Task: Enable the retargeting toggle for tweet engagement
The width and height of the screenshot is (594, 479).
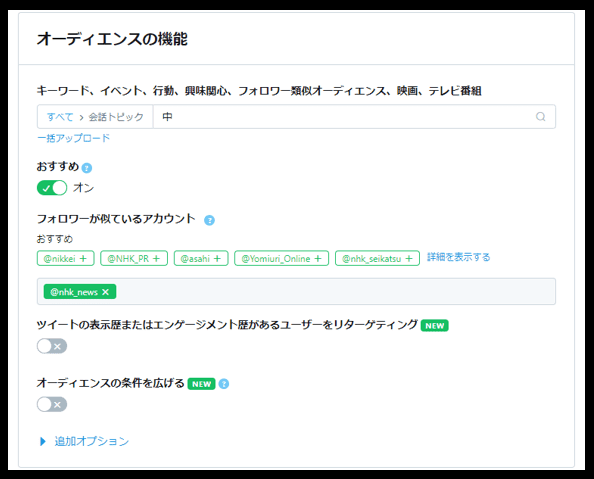Action: pyautogui.click(x=52, y=346)
